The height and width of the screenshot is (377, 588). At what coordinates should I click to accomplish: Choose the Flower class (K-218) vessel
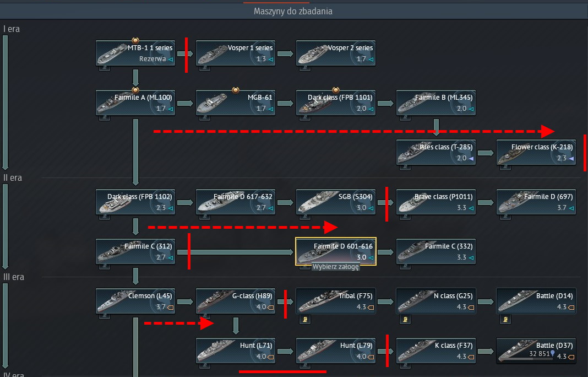point(536,152)
